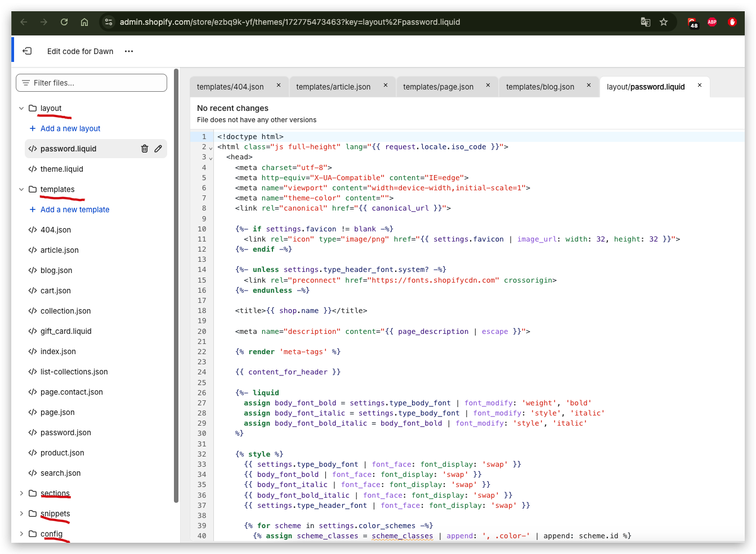
Task: Close the templates/article.json tab
Action: [386, 85]
